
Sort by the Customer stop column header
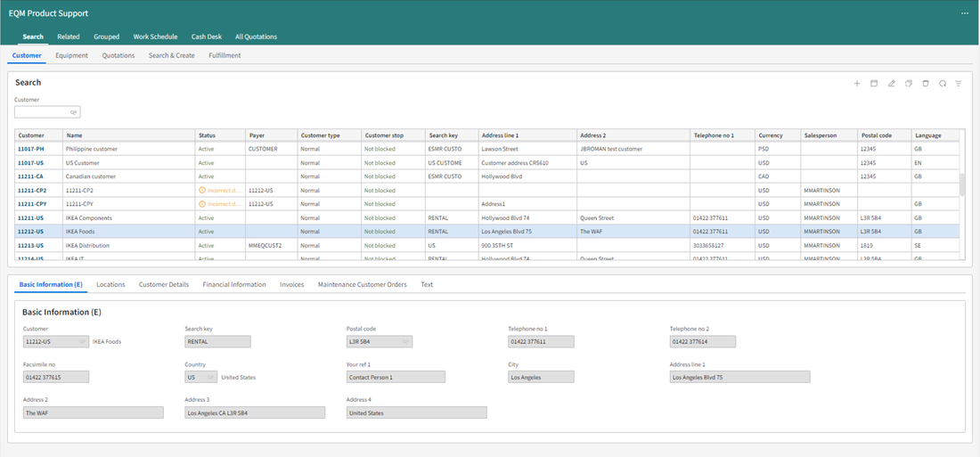(393, 135)
